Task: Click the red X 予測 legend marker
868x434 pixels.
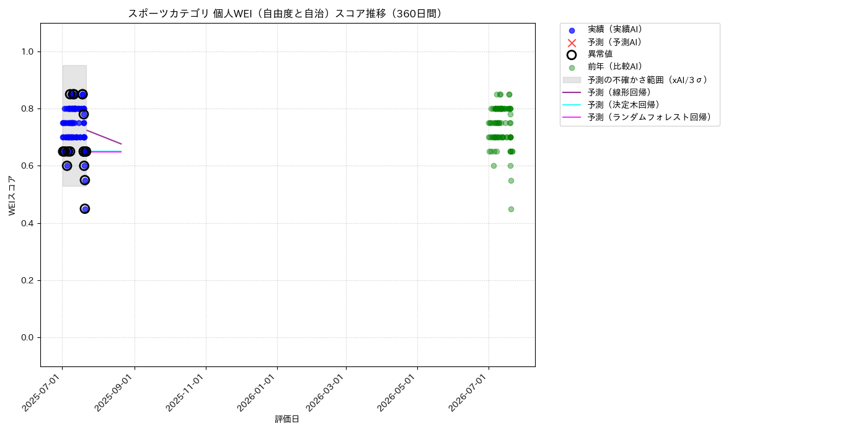Action: click(x=572, y=43)
